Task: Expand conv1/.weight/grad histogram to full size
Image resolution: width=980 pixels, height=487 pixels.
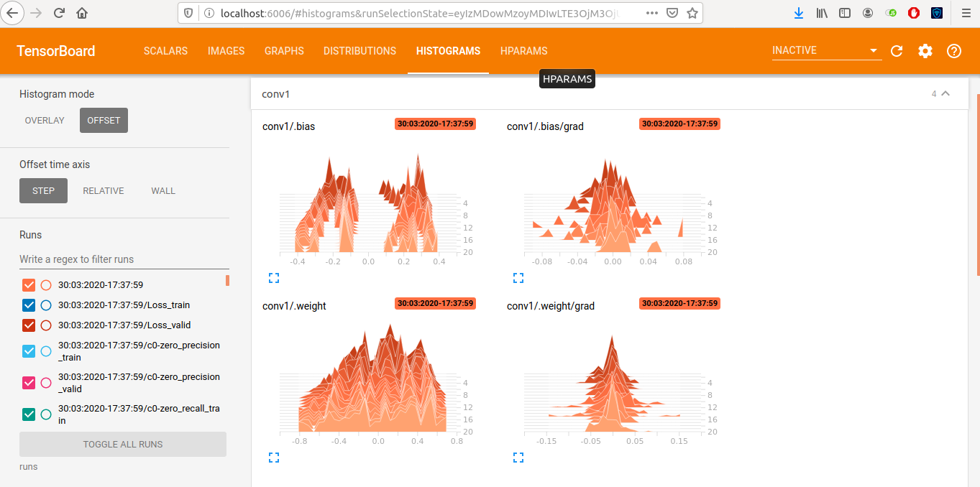Action: point(518,457)
